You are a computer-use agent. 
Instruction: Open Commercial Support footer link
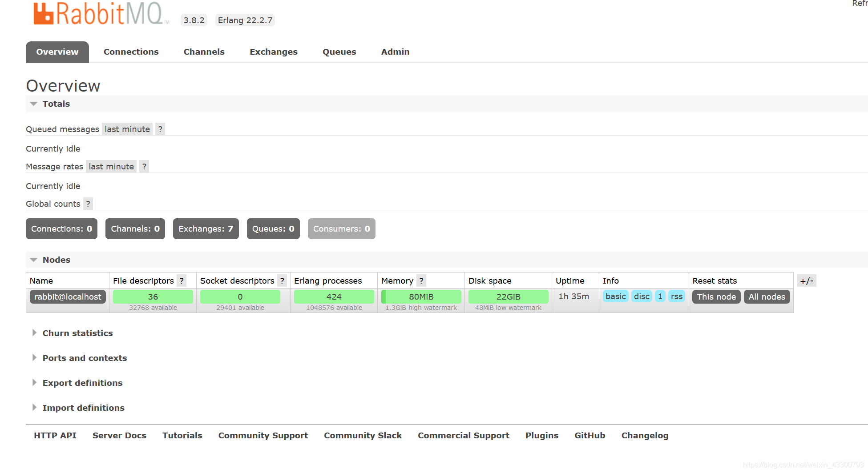tap(464, 436)
